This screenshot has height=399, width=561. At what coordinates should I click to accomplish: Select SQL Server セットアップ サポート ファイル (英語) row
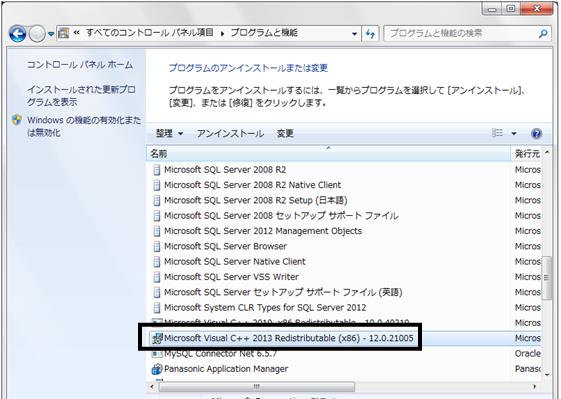coord(345,292)
